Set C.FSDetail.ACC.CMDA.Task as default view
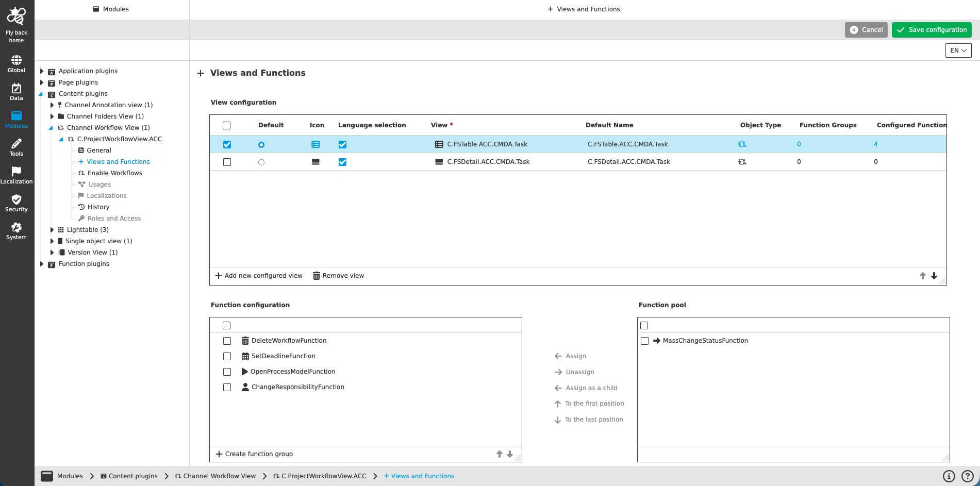Screen dimensions: 980x486 [x=261, y=161]
